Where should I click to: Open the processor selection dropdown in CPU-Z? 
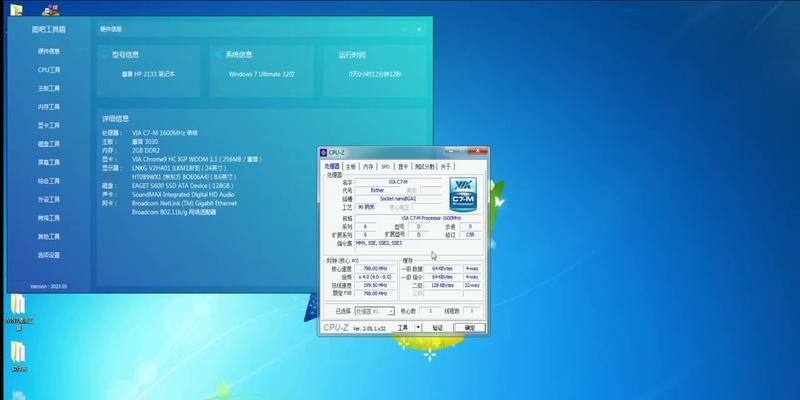374,311
